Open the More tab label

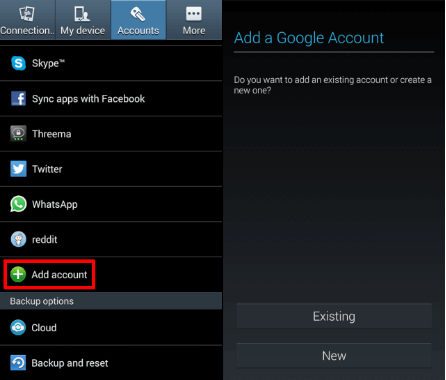tap(194, 31)
